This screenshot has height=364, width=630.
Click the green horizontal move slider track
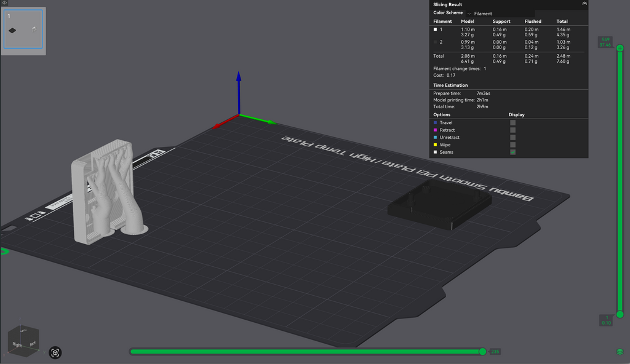coord(305,352)
